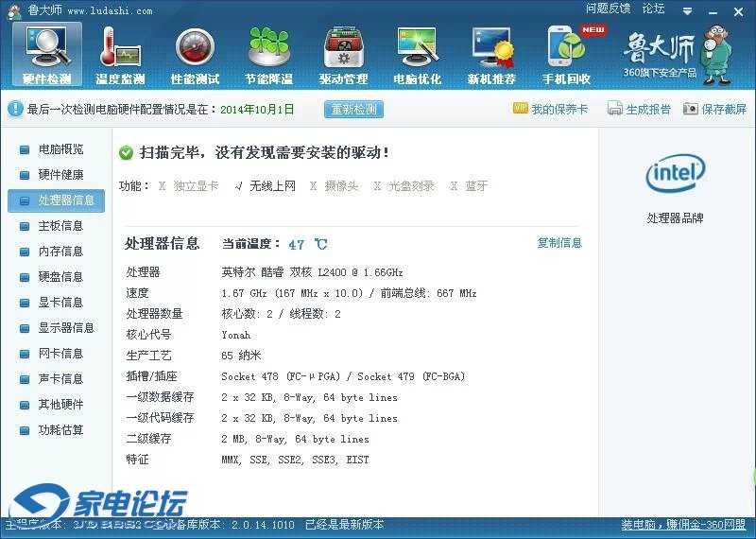Click the processor name L2400 @ 1.66GHz
Screen dimensions: 756x539
tap(312, 272)
